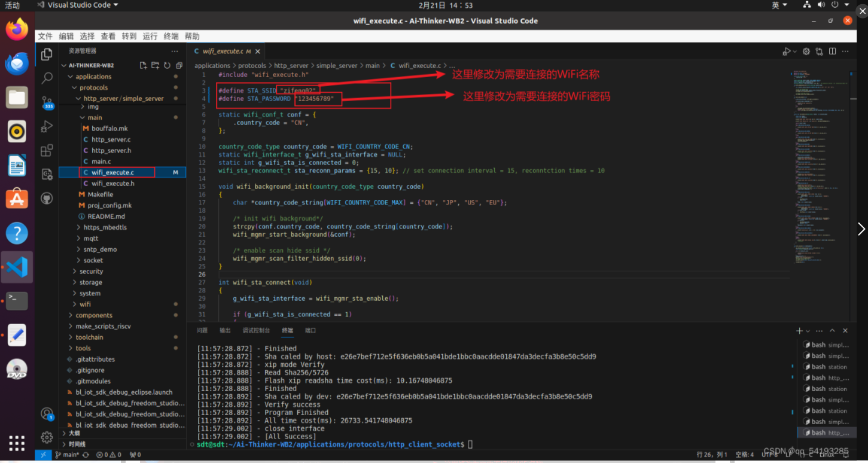
Task: Collapse the protocols folder
Action: [123, 87]
